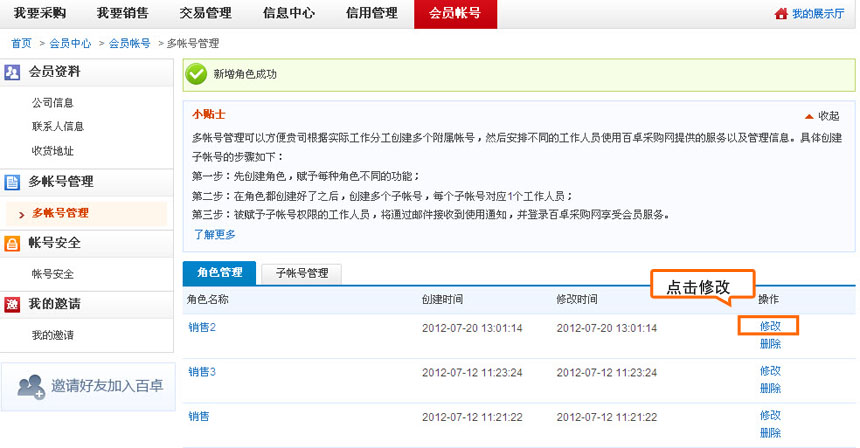Open 收货地址 in the sidebar

pos(52,151)
